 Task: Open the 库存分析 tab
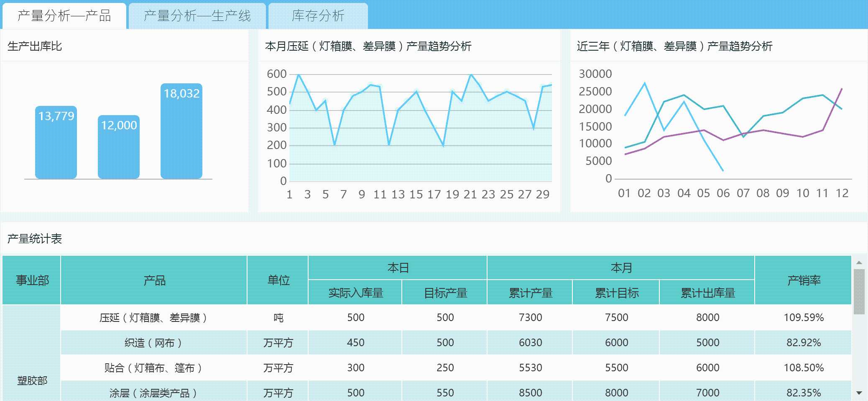[318, 16]
